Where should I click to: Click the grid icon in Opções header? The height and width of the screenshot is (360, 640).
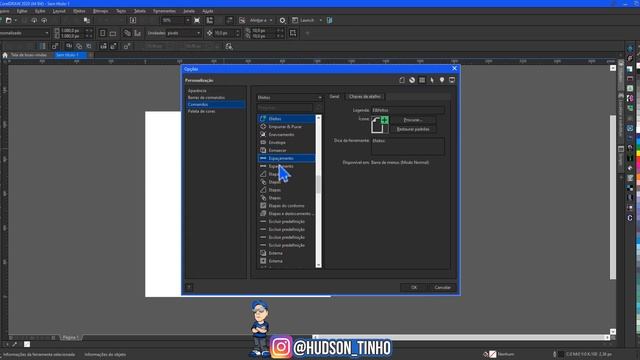422,80
